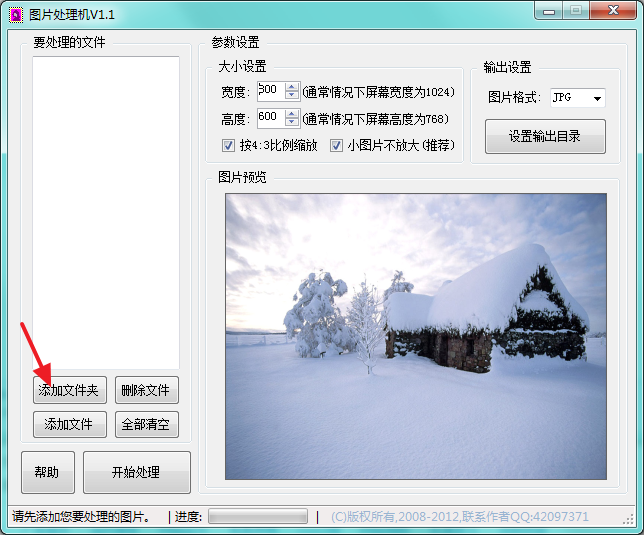Increase 高度 with the up spinner arrow
644x535 pixels.
pos(292,113)
